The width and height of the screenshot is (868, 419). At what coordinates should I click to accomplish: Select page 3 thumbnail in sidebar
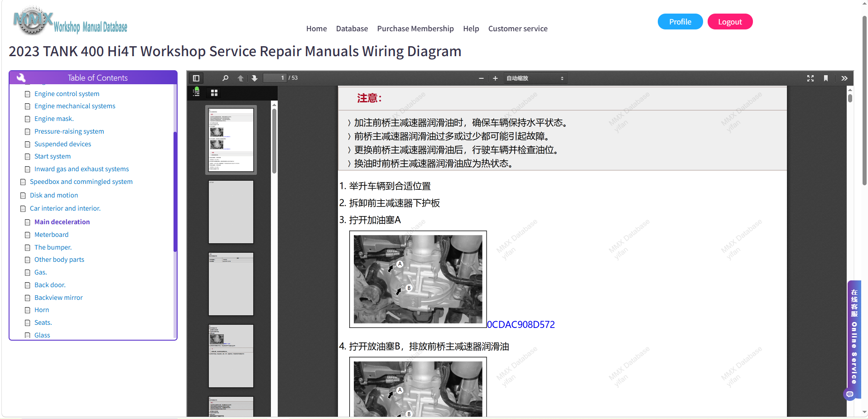click(231, 284)
